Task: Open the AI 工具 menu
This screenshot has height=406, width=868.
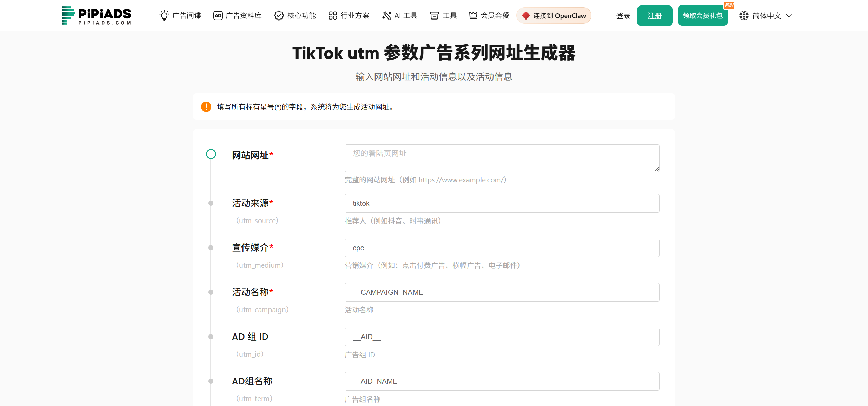Action: 400,15
